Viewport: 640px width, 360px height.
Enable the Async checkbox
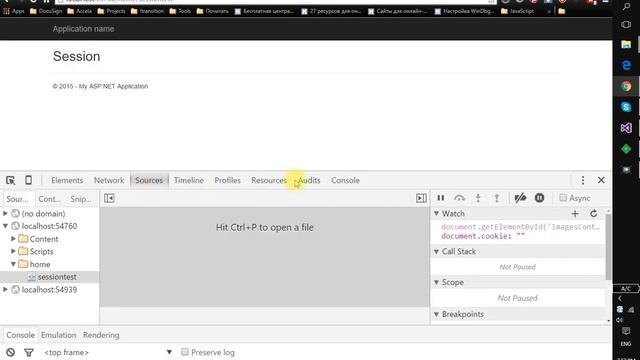click(x=563, y=198)
